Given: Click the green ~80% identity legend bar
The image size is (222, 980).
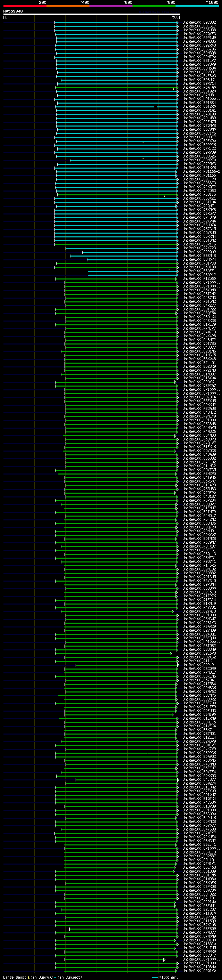Looking at the screenshot, I should pos(154,6).
